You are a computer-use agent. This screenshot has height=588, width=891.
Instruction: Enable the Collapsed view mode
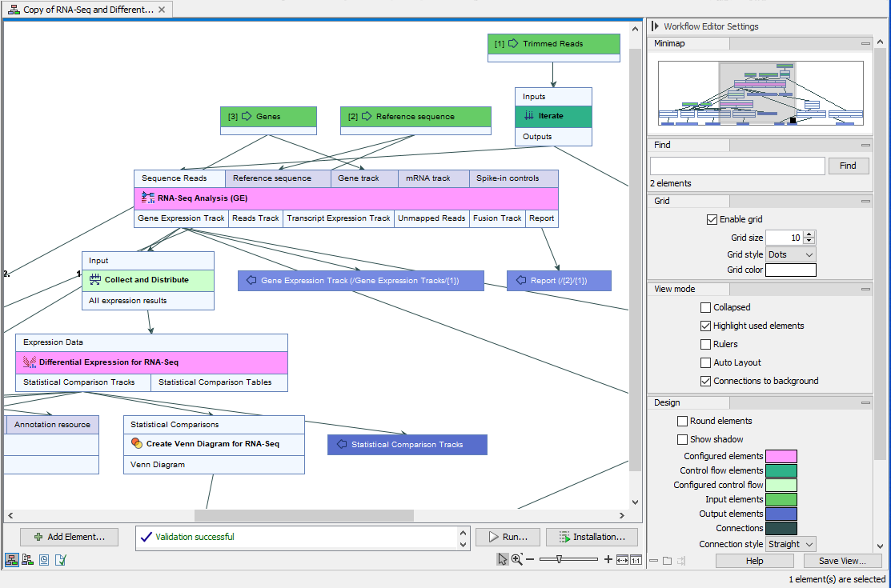(x=706, y=307)
